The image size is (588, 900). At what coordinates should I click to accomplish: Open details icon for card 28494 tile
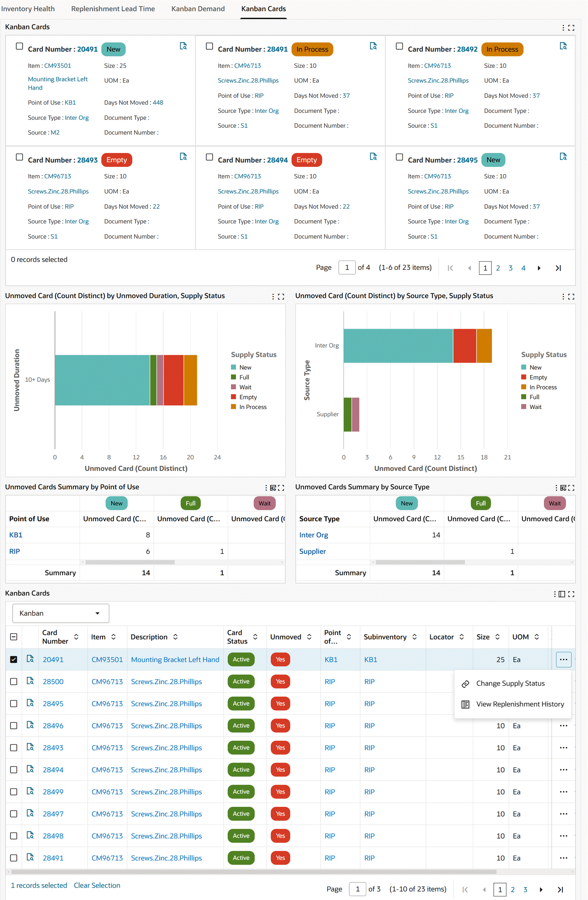click(373, 157)
